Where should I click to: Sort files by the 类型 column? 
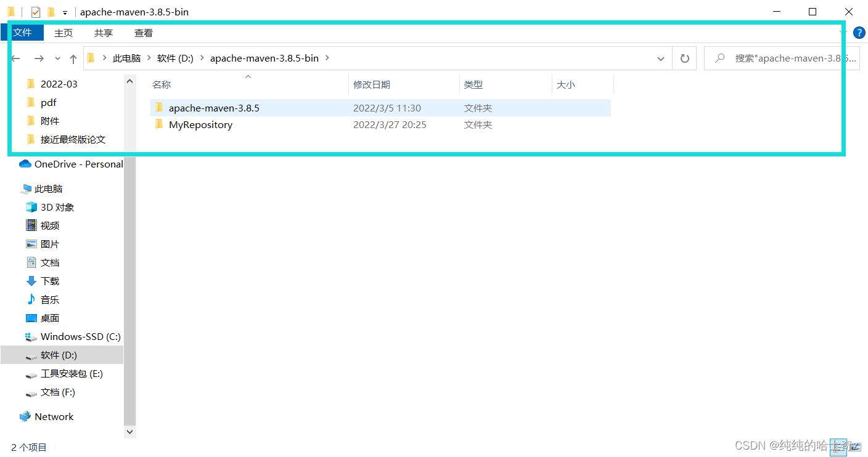tap(473, 85)
